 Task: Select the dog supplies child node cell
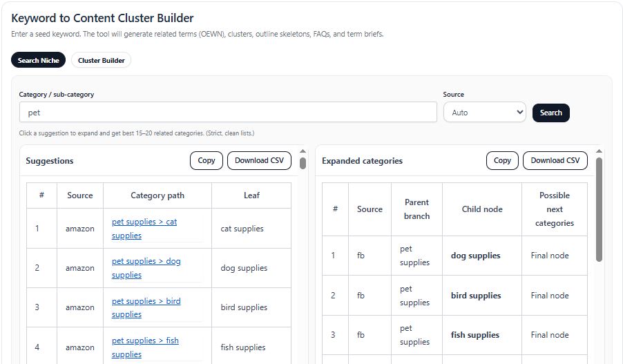pyautogui.click(x=475, y=256)
